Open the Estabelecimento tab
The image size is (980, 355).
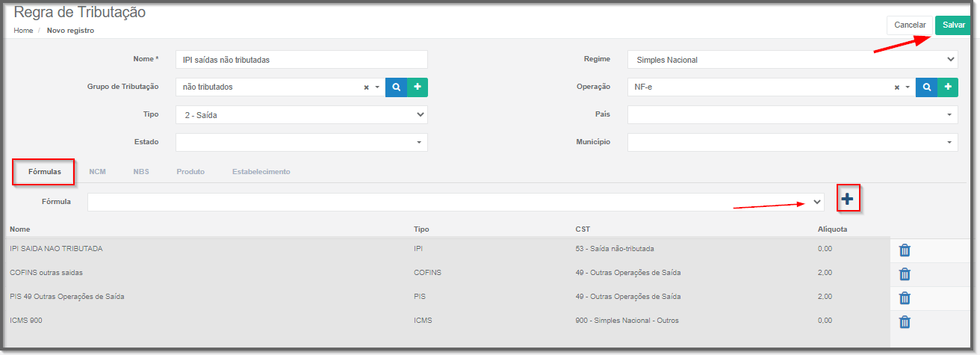(x=261, y=172)
